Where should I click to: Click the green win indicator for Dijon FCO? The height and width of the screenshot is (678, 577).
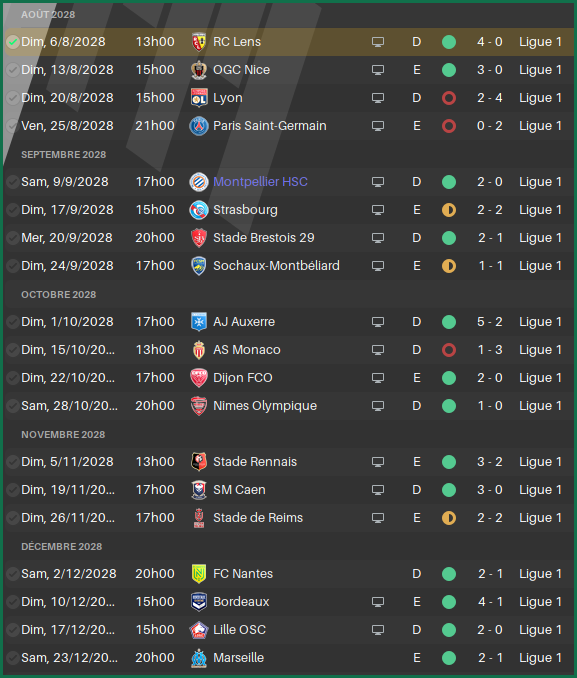449,378
